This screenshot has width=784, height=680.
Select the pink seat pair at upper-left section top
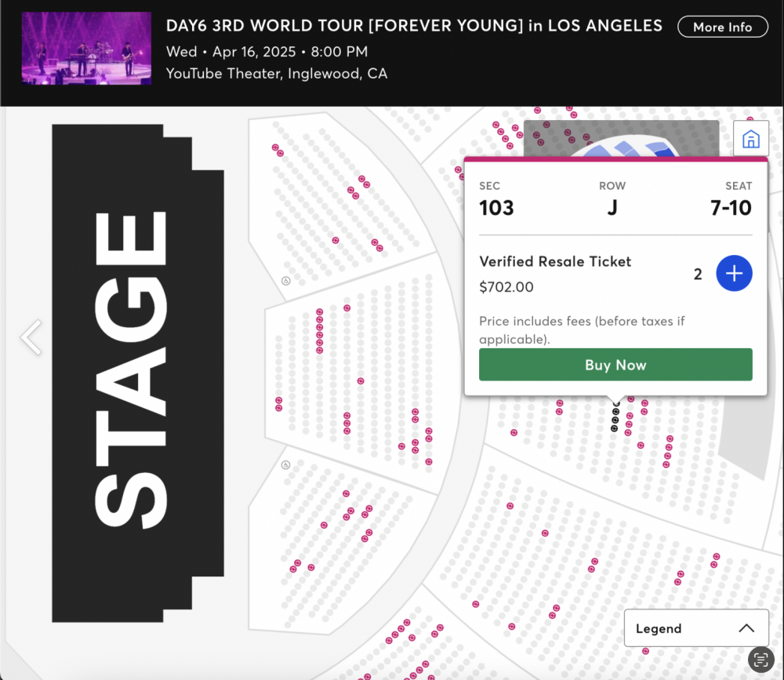[x=278, y=150]
